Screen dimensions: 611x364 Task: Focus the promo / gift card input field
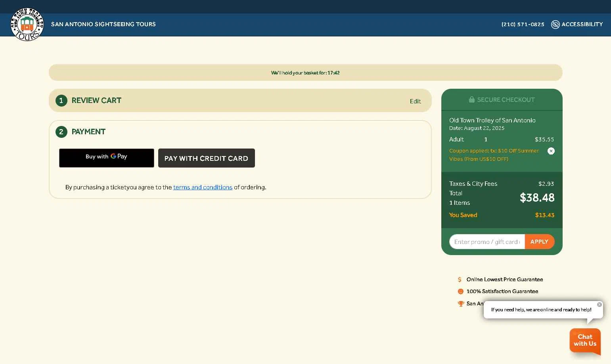487,242
